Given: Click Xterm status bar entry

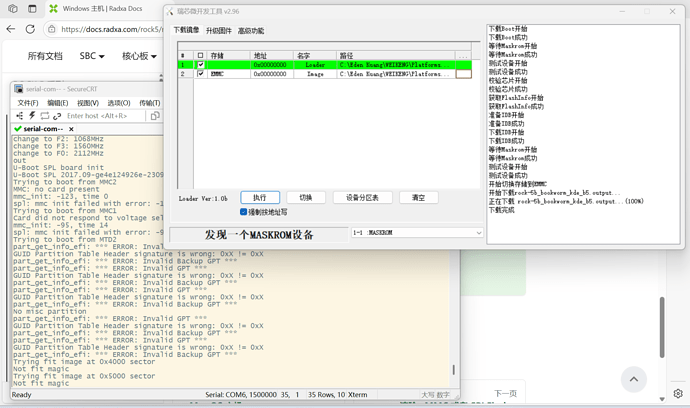Looking at the screenshot, I should [x=357, y=395].
